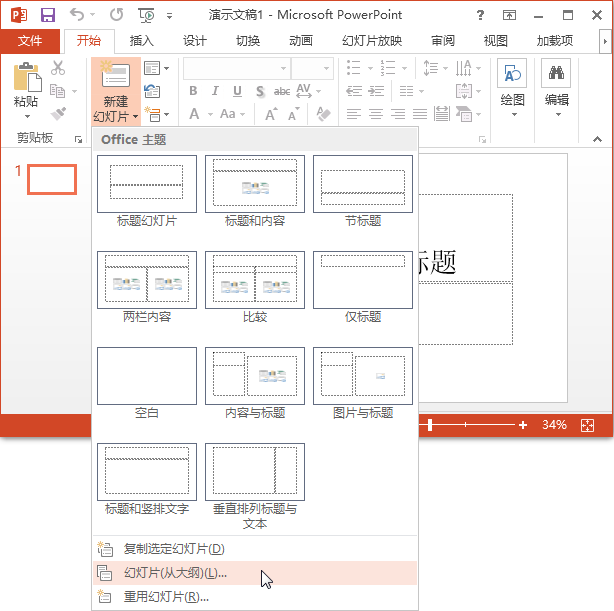Select slide 1 thumbnail
The height and width of the screenshot is (611, 614).
coord(52,179)
